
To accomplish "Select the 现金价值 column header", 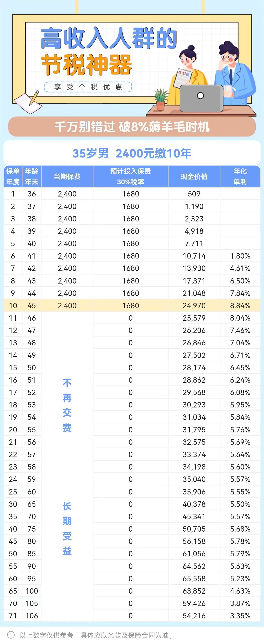I will (x=194, y=177).
